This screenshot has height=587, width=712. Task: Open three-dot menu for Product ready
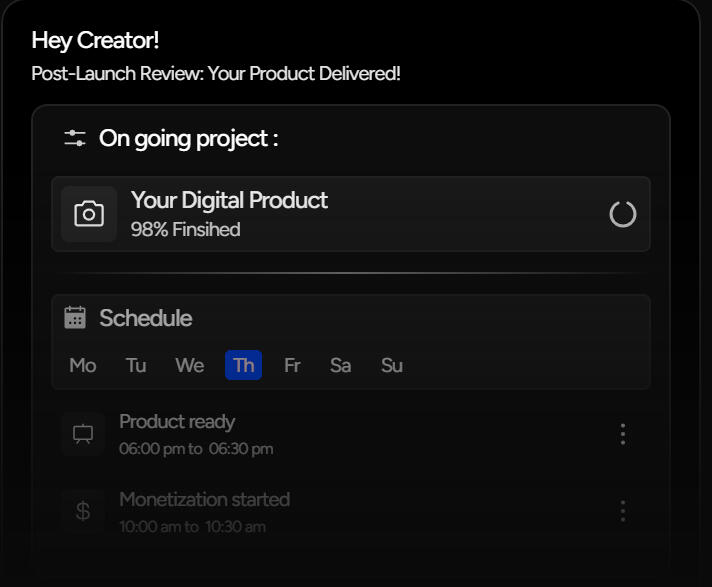pyautogui.click(x=622, y=434)
